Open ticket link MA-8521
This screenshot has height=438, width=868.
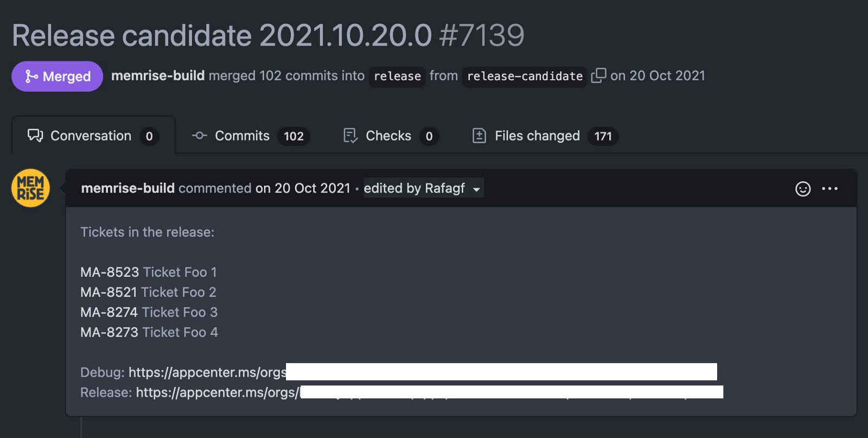[x=108, y=292]
